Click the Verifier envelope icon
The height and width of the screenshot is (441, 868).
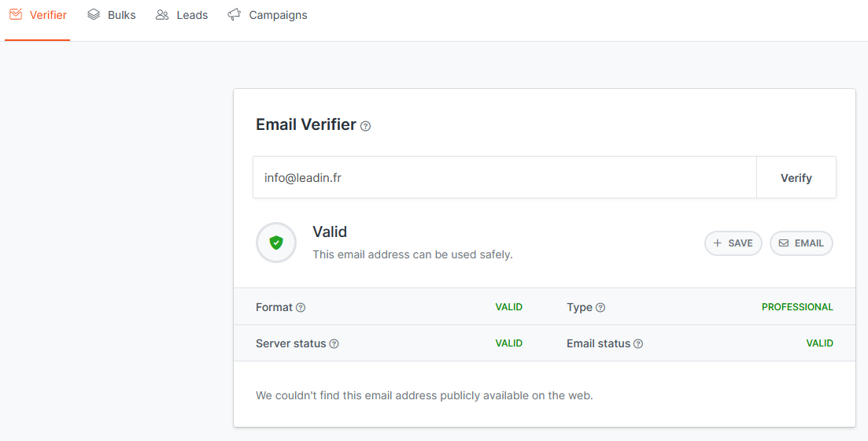tap(16, 15)
